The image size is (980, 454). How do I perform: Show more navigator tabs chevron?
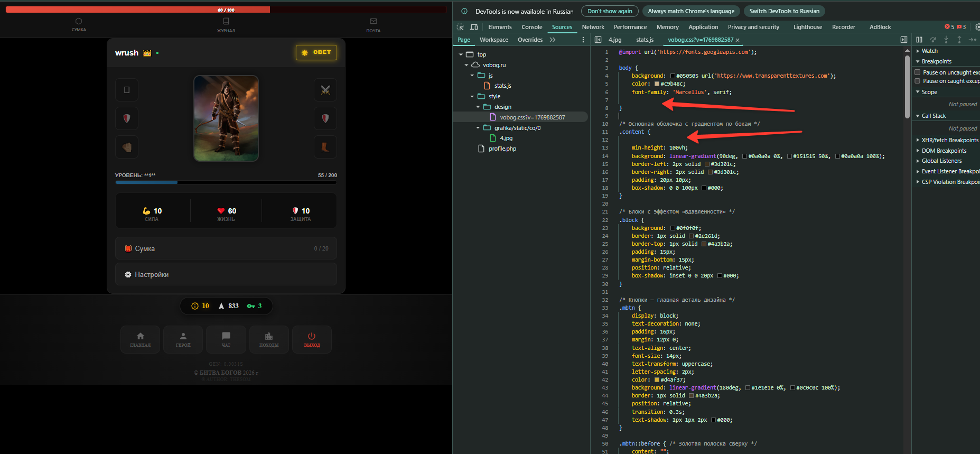(x=553, y=40)
